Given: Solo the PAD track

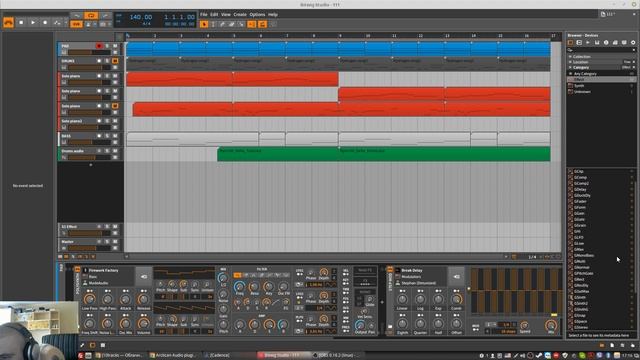Looking at the screenshot, I should pyautogui.click(x=107, y=46).
